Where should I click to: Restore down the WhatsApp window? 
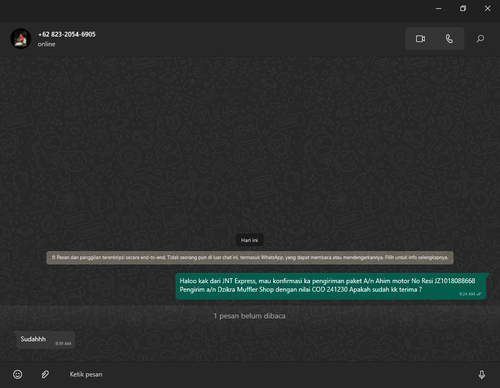[463, 8]
